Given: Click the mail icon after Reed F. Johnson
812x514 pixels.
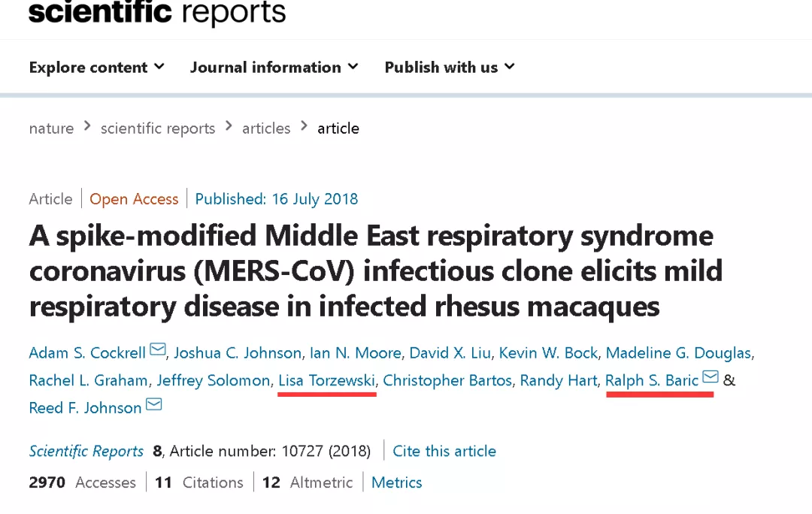Looking at the screenshot, I should coord(154,405).
